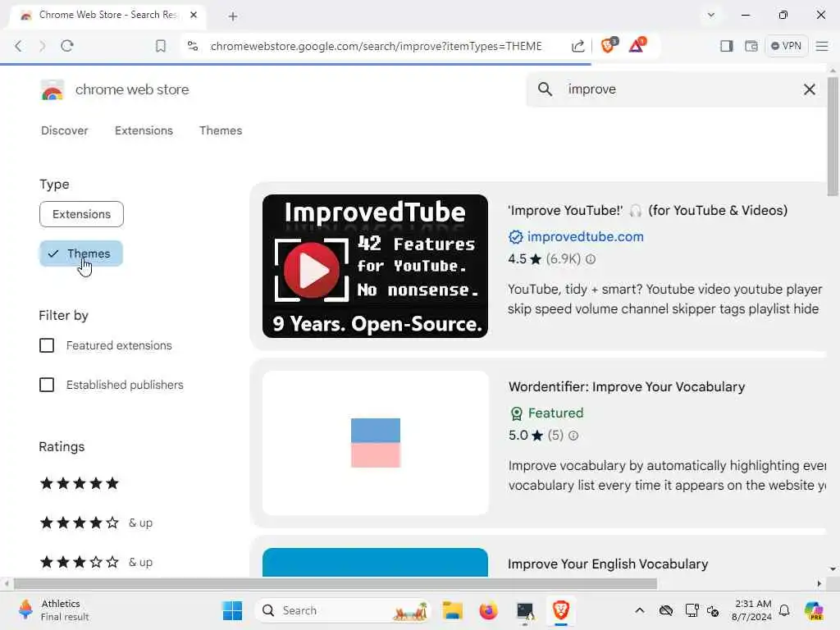Open Athletics news widget

pyautogui.click(x=53, y=610)
